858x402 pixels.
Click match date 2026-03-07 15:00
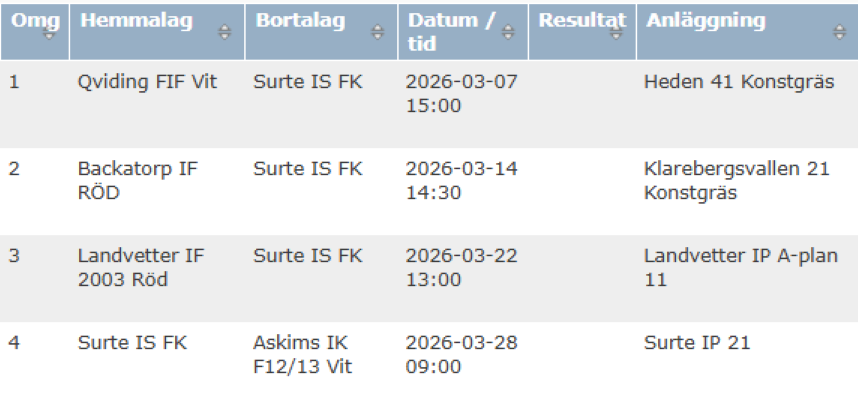(461, 94)
